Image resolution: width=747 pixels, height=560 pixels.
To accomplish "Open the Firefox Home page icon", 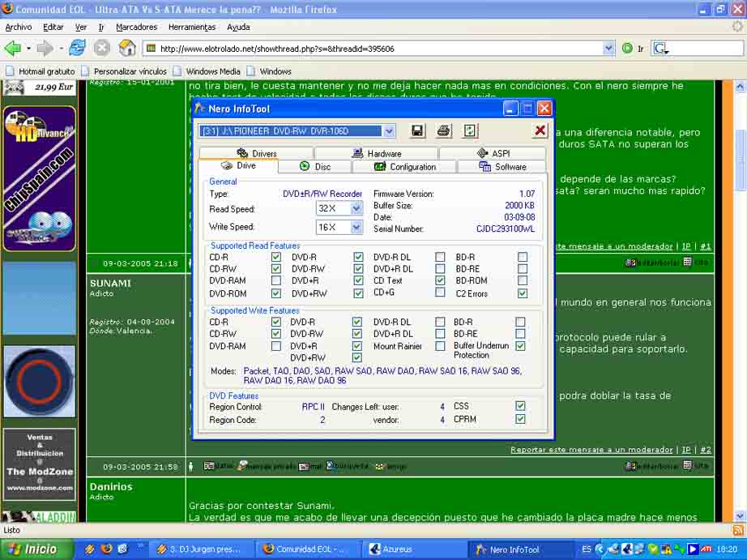I will coord(127,48).
